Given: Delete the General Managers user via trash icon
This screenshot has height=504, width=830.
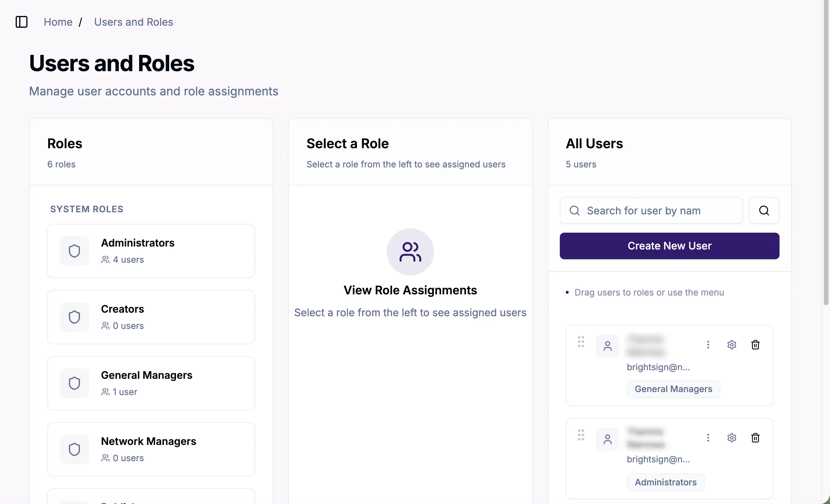Looking at the screenshot, I should pyautogui.click(x=755, y=345).
